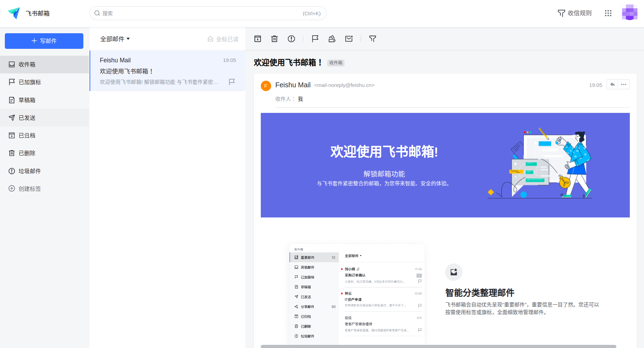
Task: Click the paper plane icon beside 已发送
Action: [12, 118]
